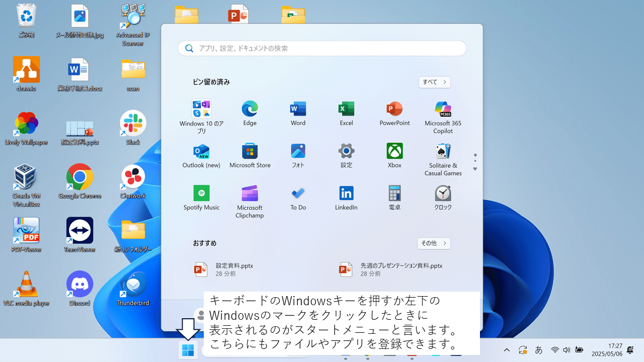This screenshot has width=644, height=362.
Task: Open the クロック clock app
Action: point(443,198)
